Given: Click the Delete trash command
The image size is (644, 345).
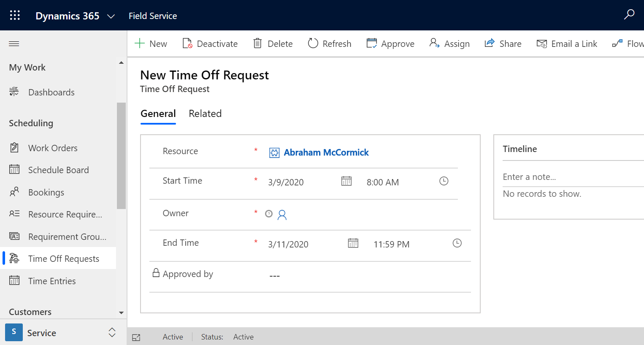Looking at the screenshot, I should [x=273, y=43].
